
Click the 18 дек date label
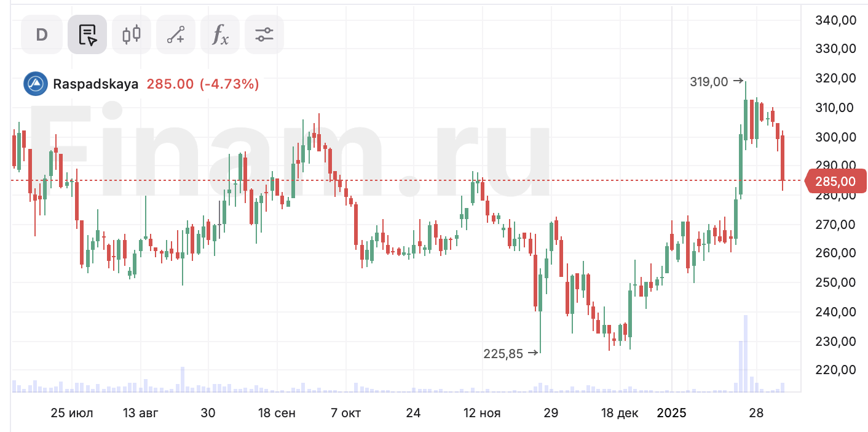(x=620, y=413)
